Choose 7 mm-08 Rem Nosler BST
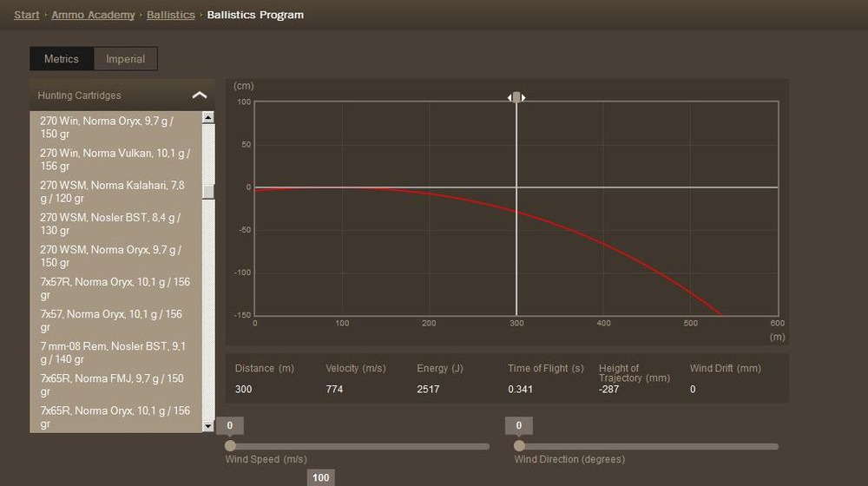Image resolution: width=868 pixels, height=486 pixels. [115, 352]
